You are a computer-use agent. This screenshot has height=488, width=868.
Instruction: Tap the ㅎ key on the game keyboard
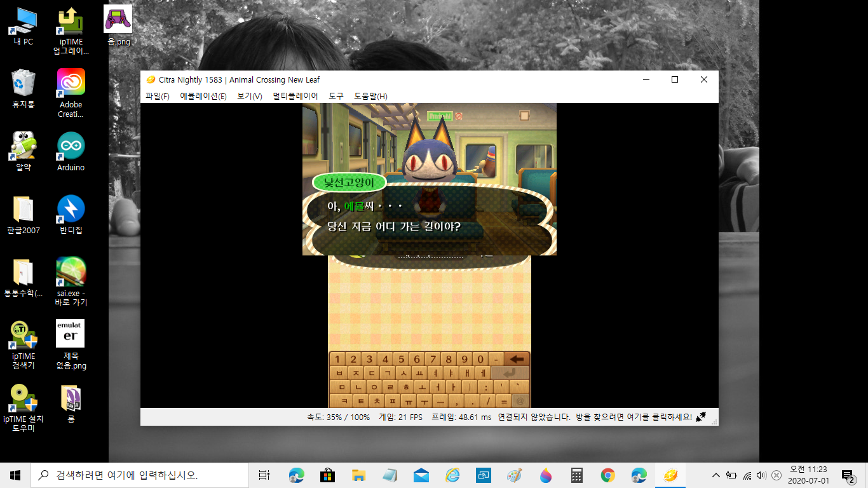406,387
